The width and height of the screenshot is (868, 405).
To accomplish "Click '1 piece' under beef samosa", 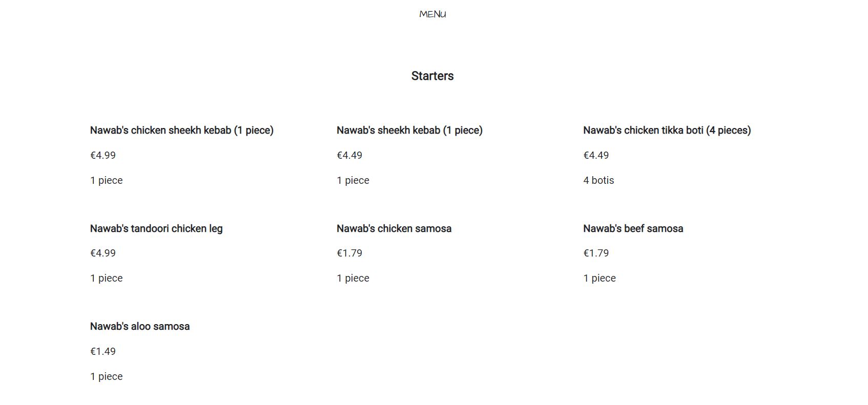I will (600, 278).
